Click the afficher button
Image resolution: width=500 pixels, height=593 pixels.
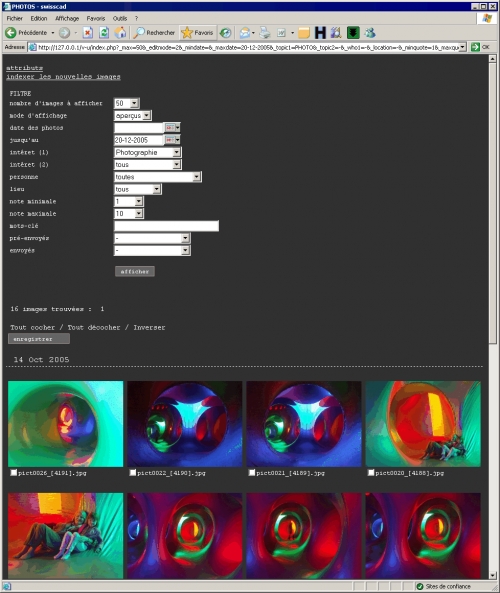pos(135,271)
